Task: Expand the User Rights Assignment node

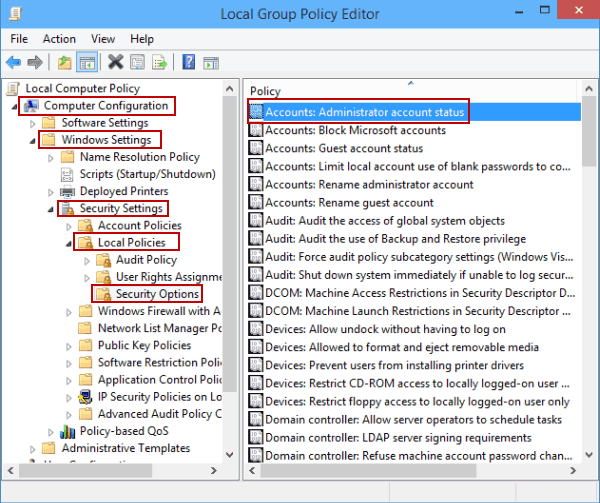Action: coord(87,278)
